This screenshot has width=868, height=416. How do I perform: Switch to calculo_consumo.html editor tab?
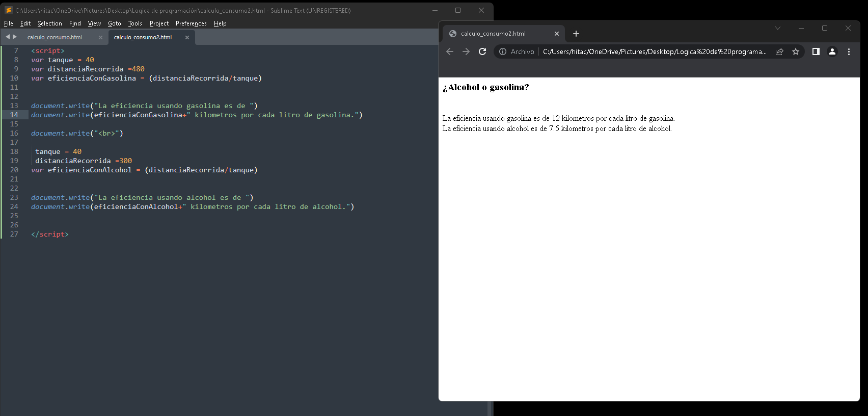(x=55, y=37)
